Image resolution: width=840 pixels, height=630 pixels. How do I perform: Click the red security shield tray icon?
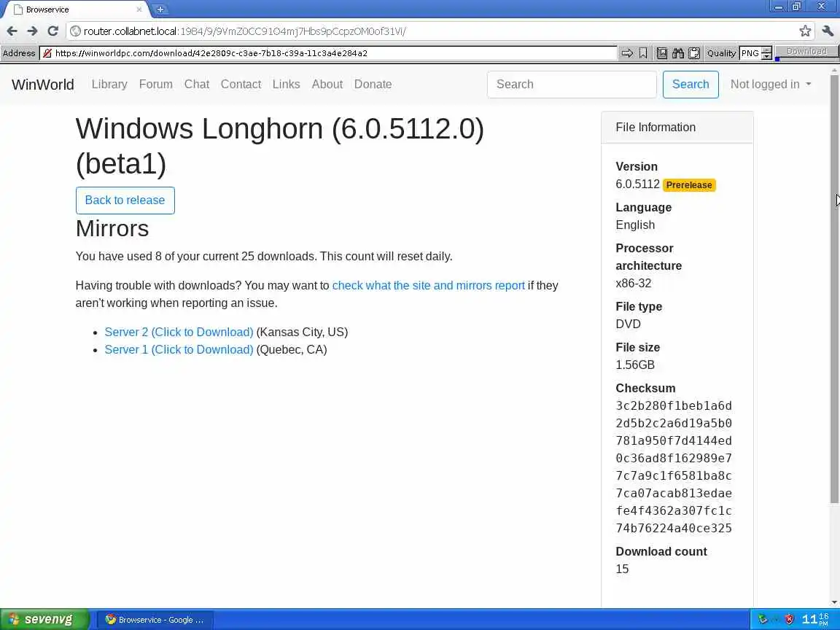(789, 620)
